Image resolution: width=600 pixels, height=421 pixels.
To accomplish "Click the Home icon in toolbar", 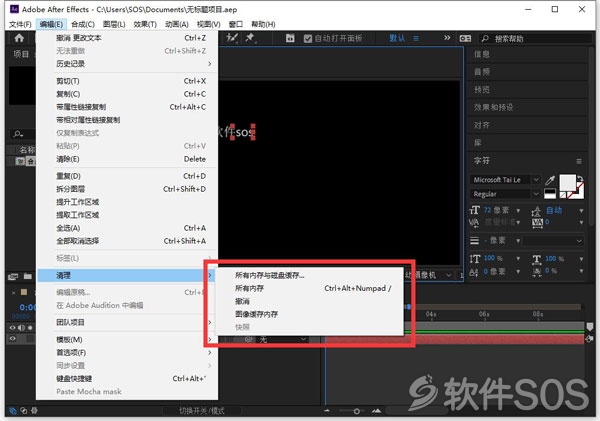I will tap(19, 38).
